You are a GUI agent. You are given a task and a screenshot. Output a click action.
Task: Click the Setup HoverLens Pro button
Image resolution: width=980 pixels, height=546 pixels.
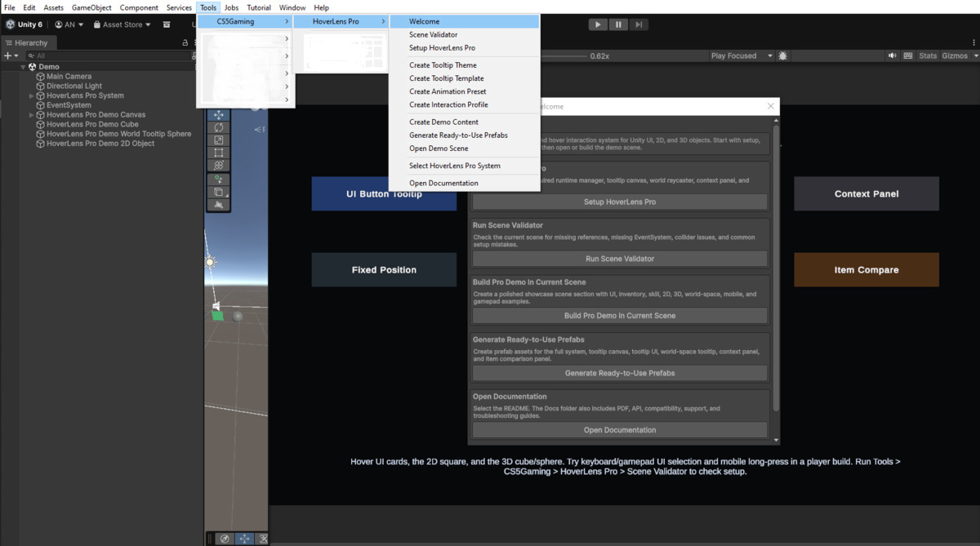coord(620,202)
